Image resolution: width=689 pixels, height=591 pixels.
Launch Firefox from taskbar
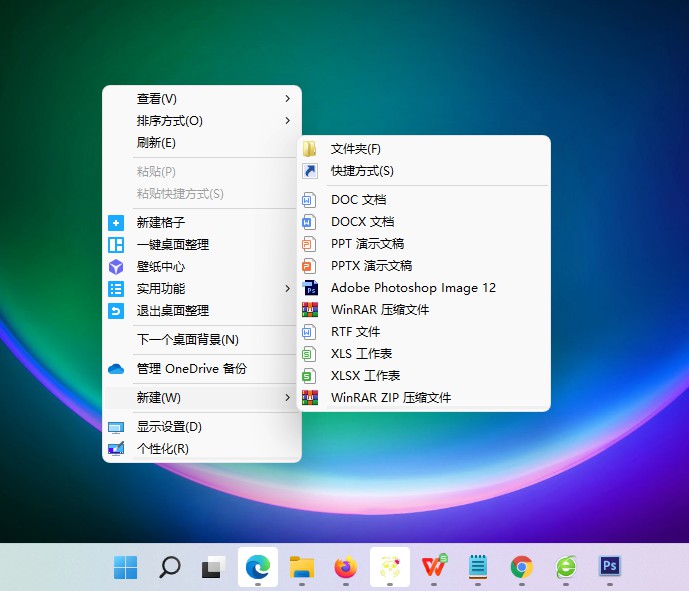(346, 567)
